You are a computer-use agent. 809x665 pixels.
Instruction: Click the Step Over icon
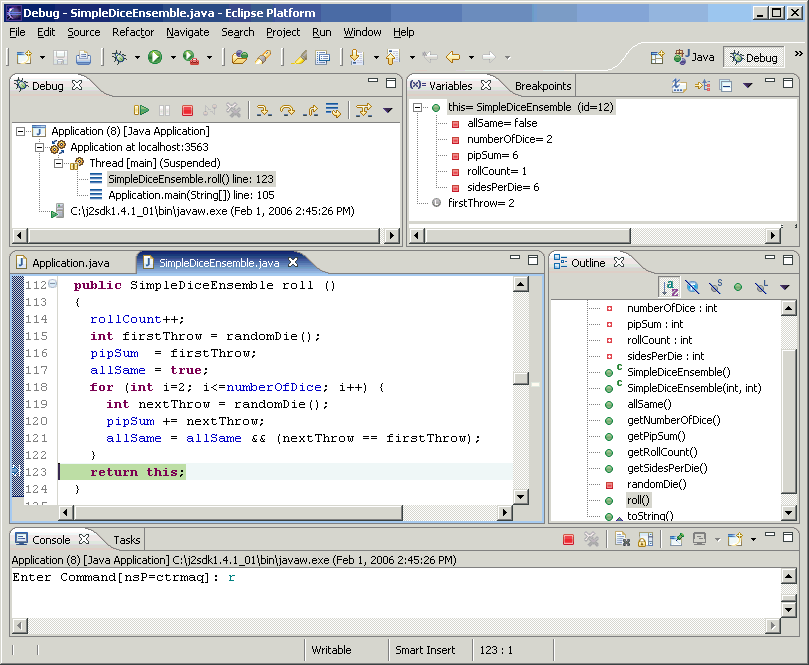pos(288,110)
